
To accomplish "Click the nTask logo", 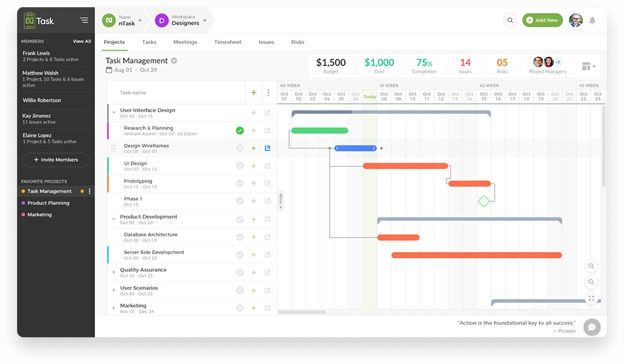I will (39, 21).
